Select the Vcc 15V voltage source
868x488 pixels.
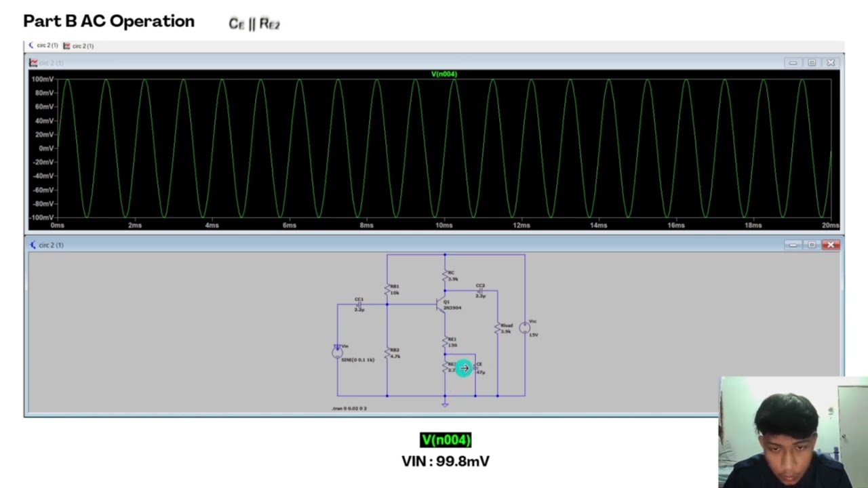click(x=524, y=328)
